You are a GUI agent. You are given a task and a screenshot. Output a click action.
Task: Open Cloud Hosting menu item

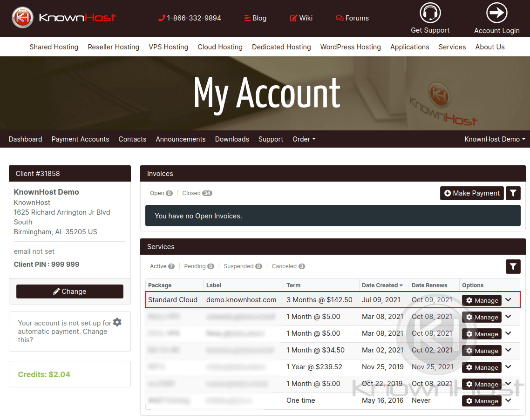[220, 47]
